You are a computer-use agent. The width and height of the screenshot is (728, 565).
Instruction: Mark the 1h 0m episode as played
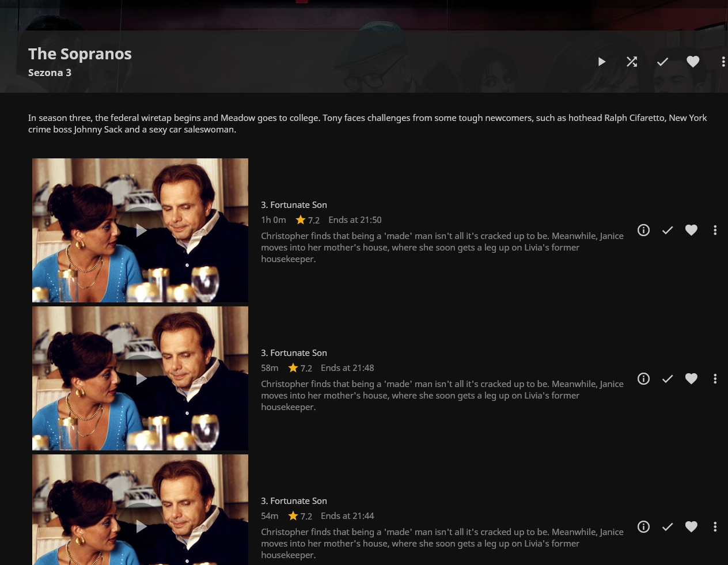pyautogui.click(x=668, y=230)
